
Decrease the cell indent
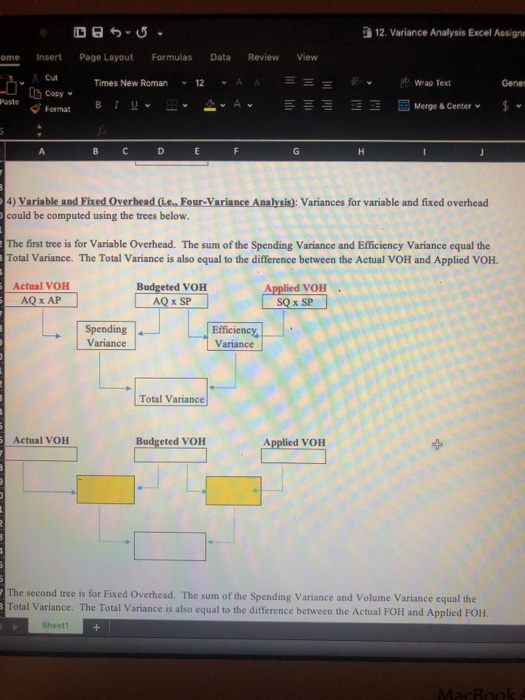(x=356, y=106)
